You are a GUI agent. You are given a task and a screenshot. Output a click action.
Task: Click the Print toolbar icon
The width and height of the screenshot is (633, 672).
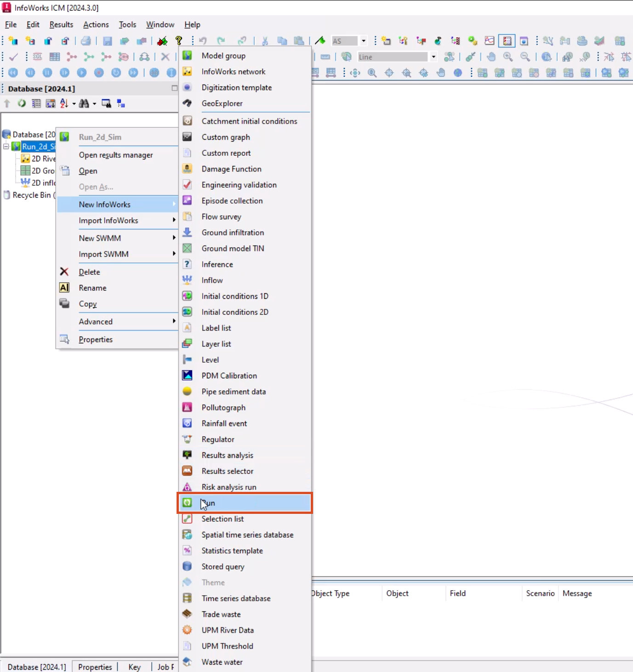(86, 41)
